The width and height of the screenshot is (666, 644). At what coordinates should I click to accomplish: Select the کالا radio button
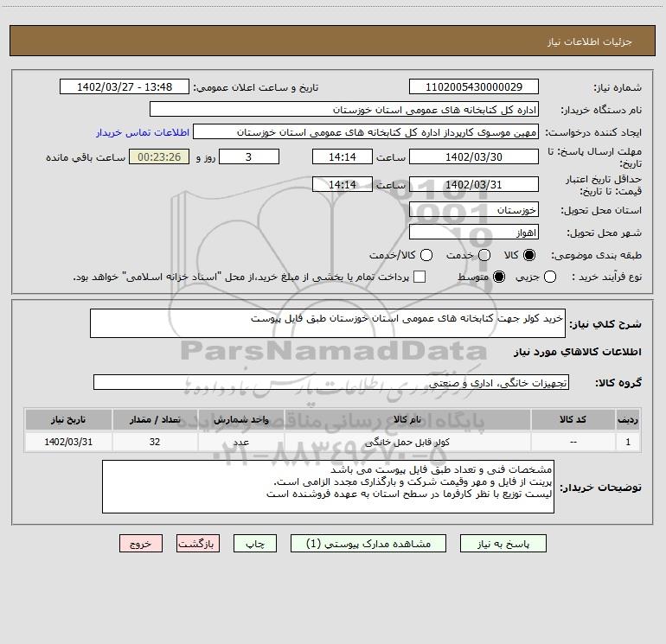click(x=529, y=255)
